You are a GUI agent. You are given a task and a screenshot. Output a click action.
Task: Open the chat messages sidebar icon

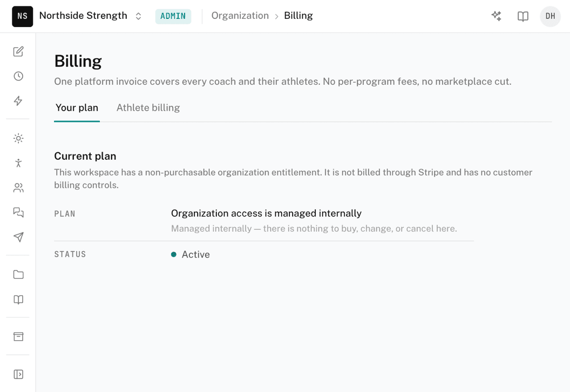(18, 212)
